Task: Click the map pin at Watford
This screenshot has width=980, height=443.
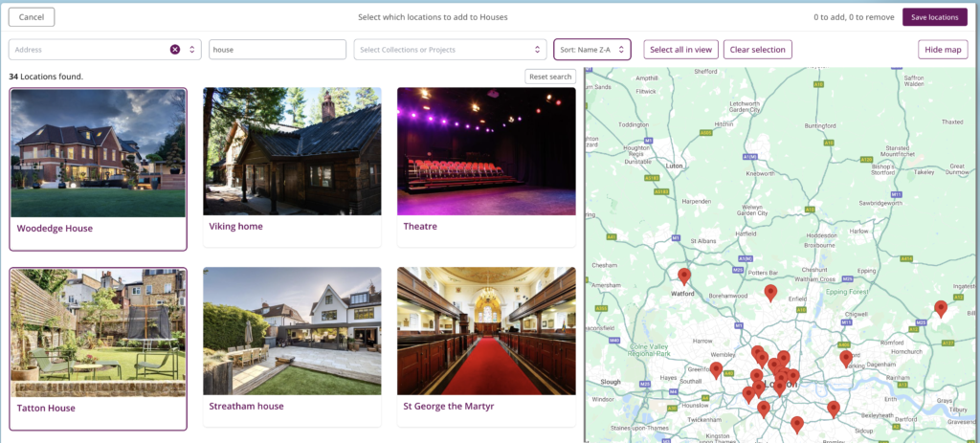Action: [684, 277]
